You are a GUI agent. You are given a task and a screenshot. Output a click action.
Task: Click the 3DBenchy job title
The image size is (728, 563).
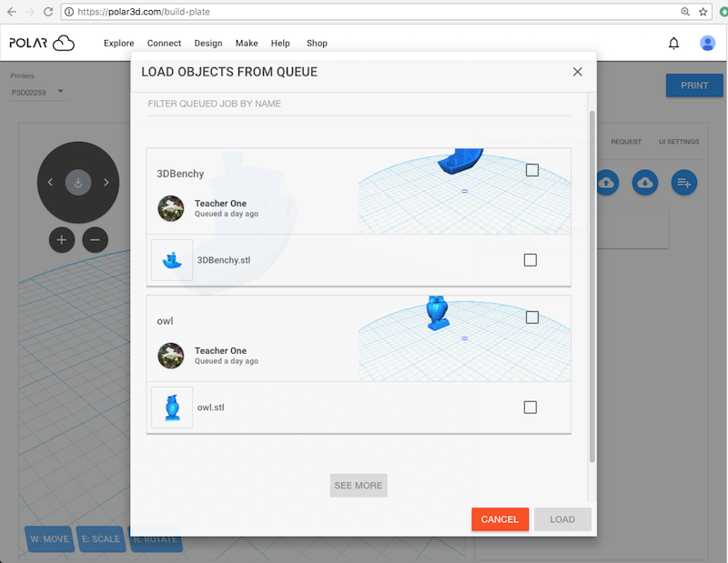point(180,174)
